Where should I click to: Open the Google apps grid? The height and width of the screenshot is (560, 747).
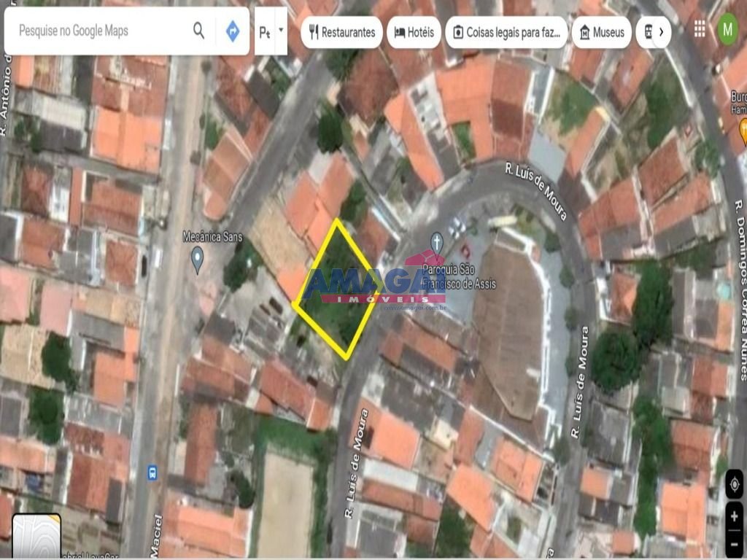click(x=700, y=29)
